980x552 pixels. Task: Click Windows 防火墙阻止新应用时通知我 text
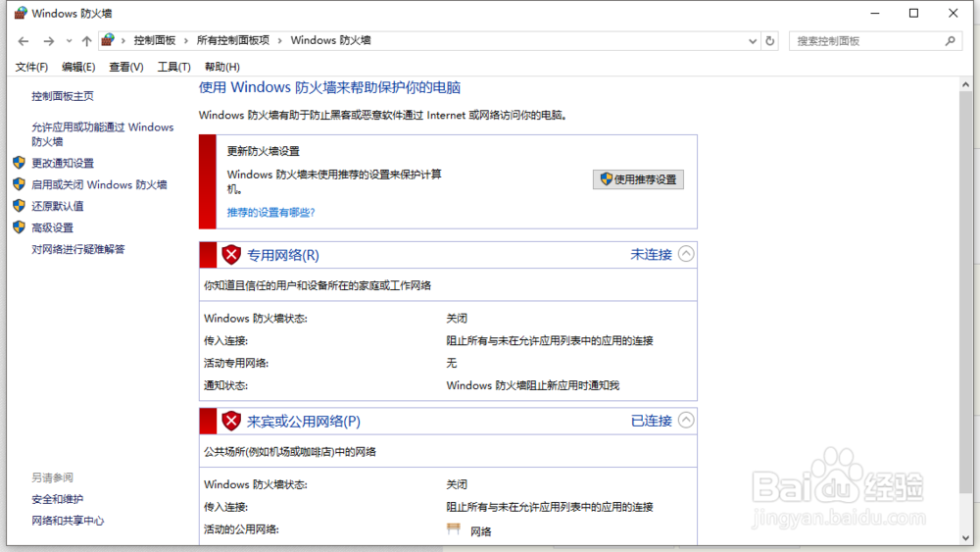pyautogui.click(x=532, y=385)
